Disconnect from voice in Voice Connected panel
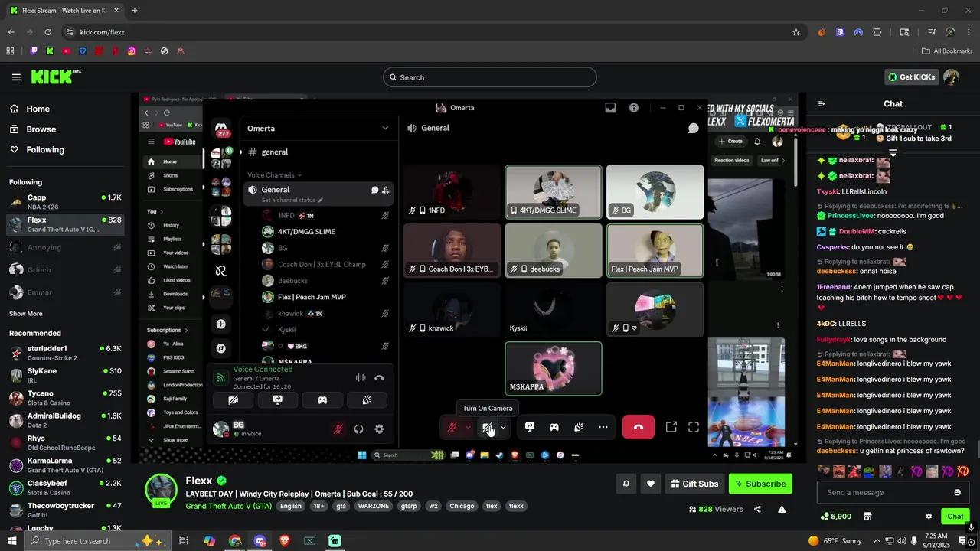The image size is (980, 551). 379,377
